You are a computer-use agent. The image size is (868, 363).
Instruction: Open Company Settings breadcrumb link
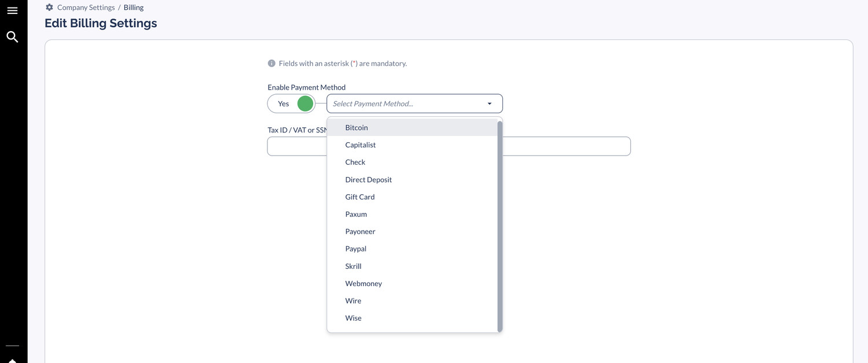click(86, 8)
